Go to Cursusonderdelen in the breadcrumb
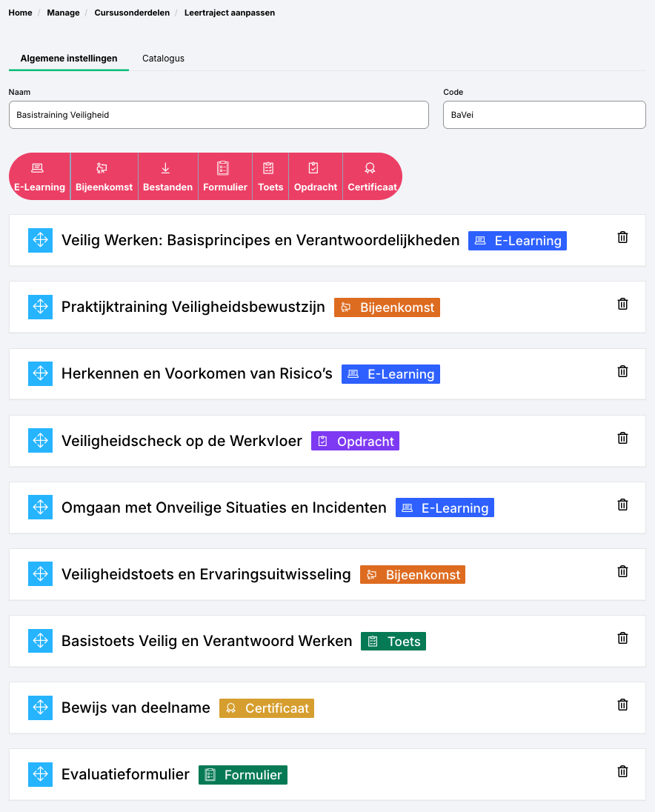Viewport: 655px width, 812px height. (x=132, y=13)
